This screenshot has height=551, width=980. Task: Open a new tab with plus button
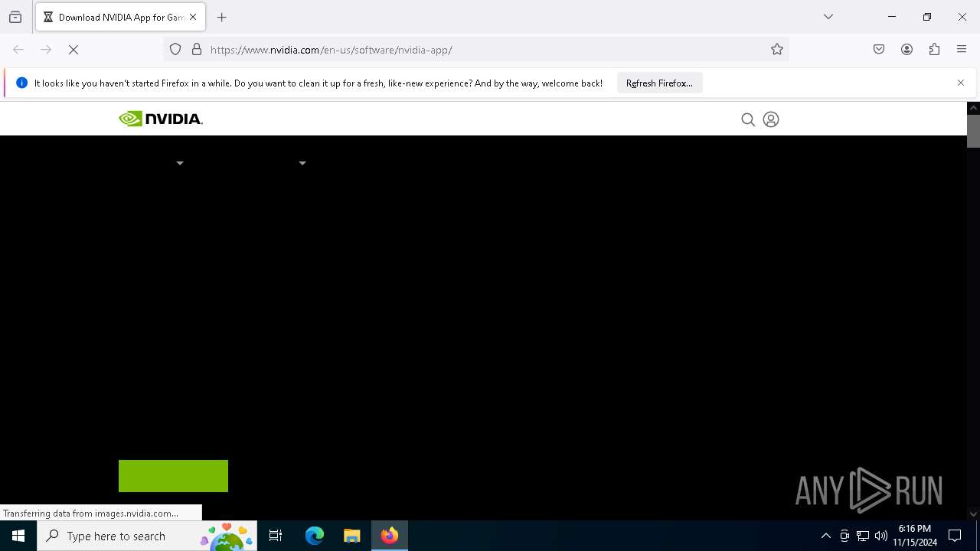click(x=222, y=17)
